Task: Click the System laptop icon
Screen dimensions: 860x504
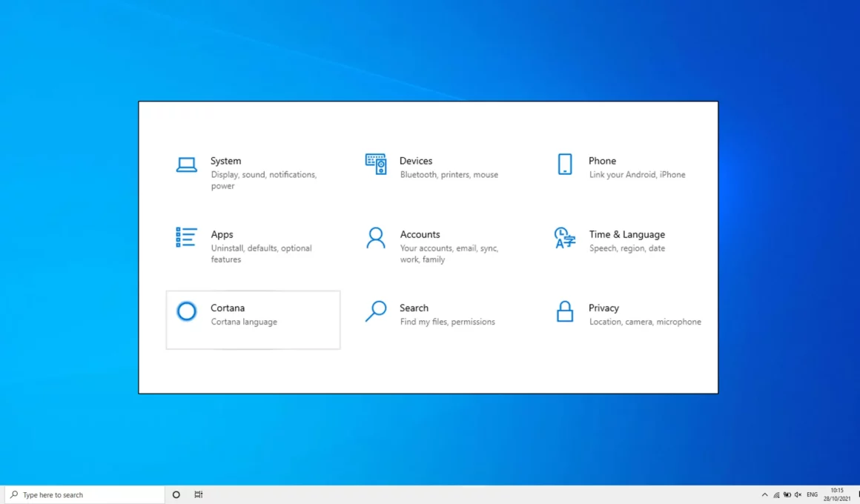Action: [187, 165]
